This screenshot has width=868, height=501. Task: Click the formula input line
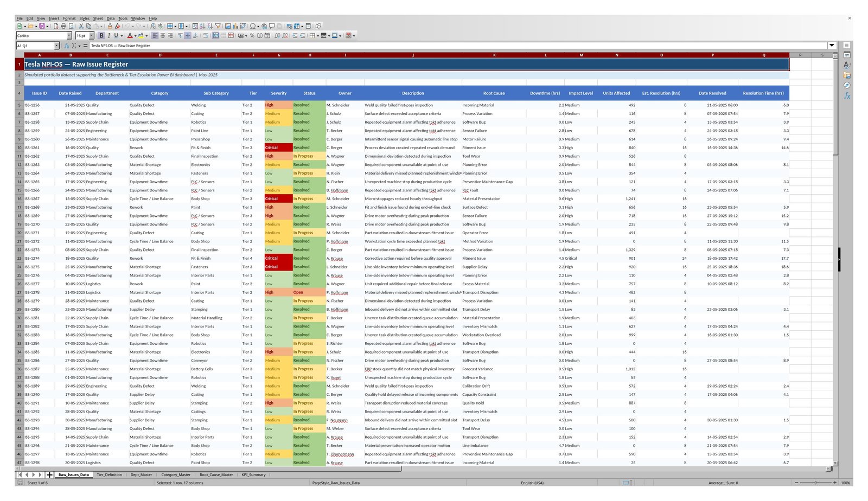pyautogui.click(x=458, y=46)
